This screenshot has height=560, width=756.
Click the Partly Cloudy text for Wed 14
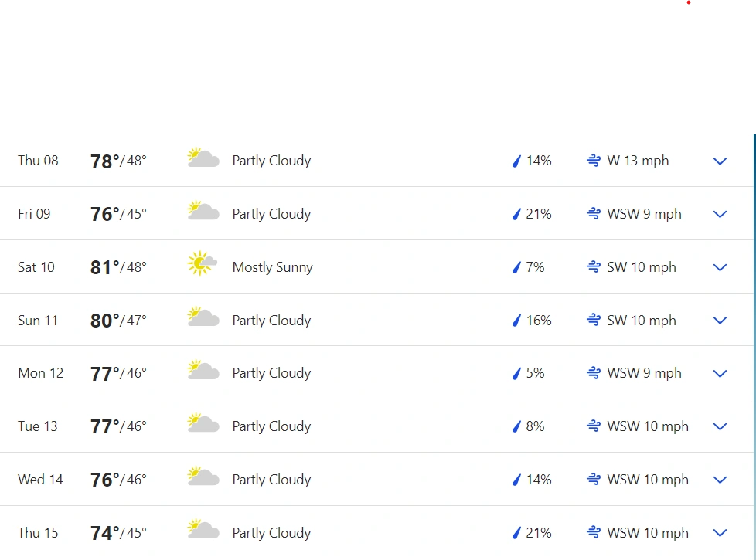[271, 480]
